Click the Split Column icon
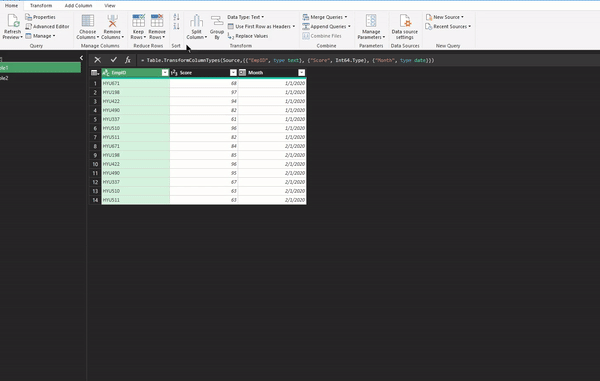 click(196, 21)
